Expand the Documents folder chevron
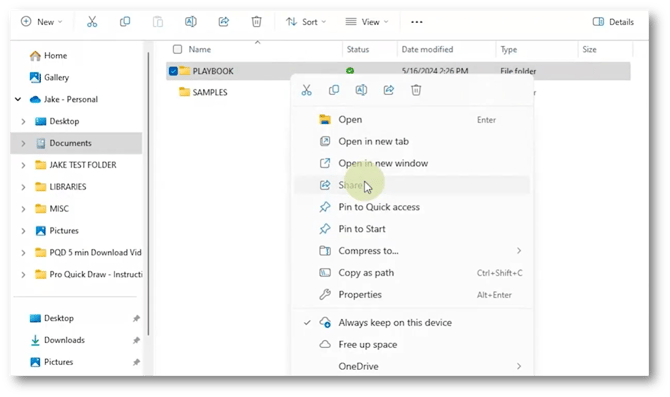670x397 pixels. 23,143
